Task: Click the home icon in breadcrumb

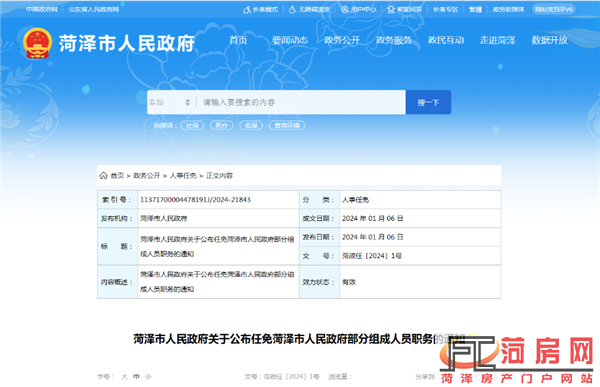Action: (x=103, y=175)
